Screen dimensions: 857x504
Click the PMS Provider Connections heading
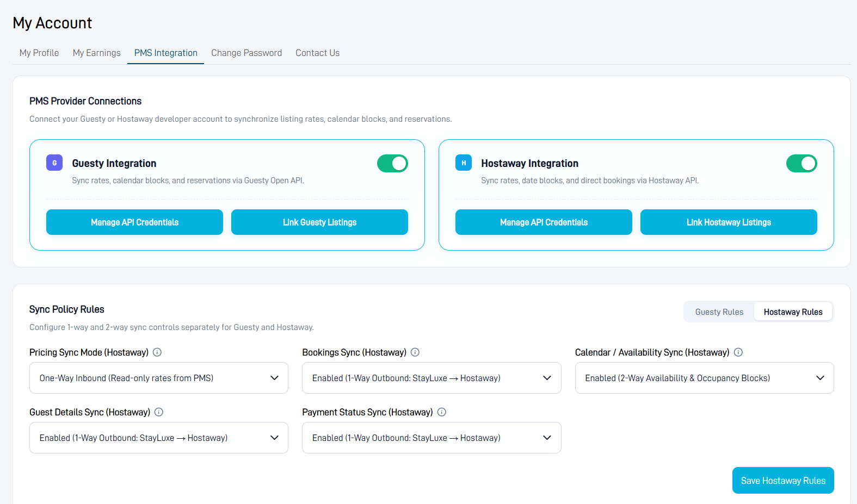point(85,101)
